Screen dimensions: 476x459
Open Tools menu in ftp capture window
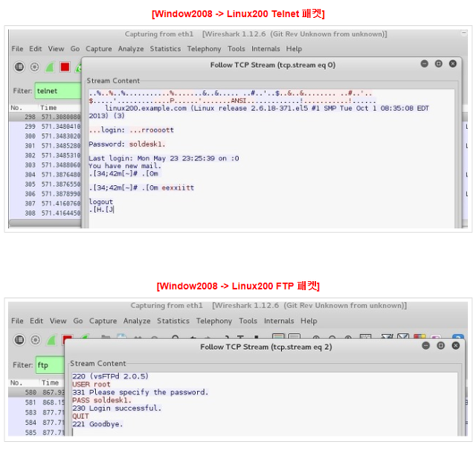click(x=248, y=321)
